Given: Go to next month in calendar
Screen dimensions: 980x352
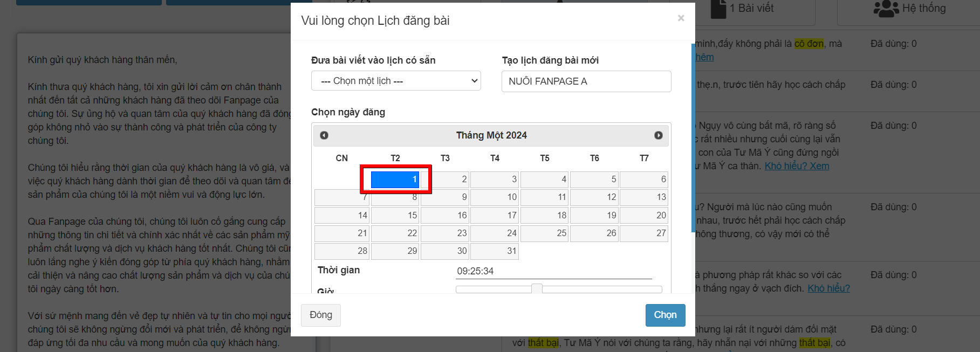Looking at the screenshot, I should [659, 135].
